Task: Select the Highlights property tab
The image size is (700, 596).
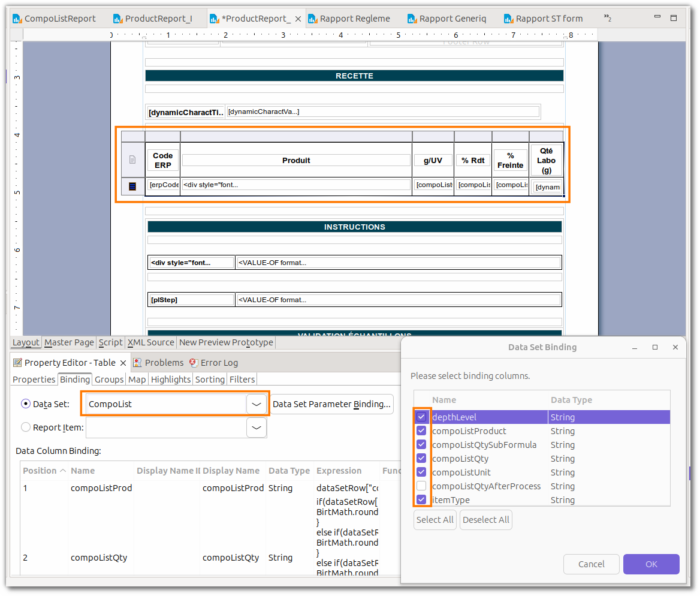Action: coord(171,380)
